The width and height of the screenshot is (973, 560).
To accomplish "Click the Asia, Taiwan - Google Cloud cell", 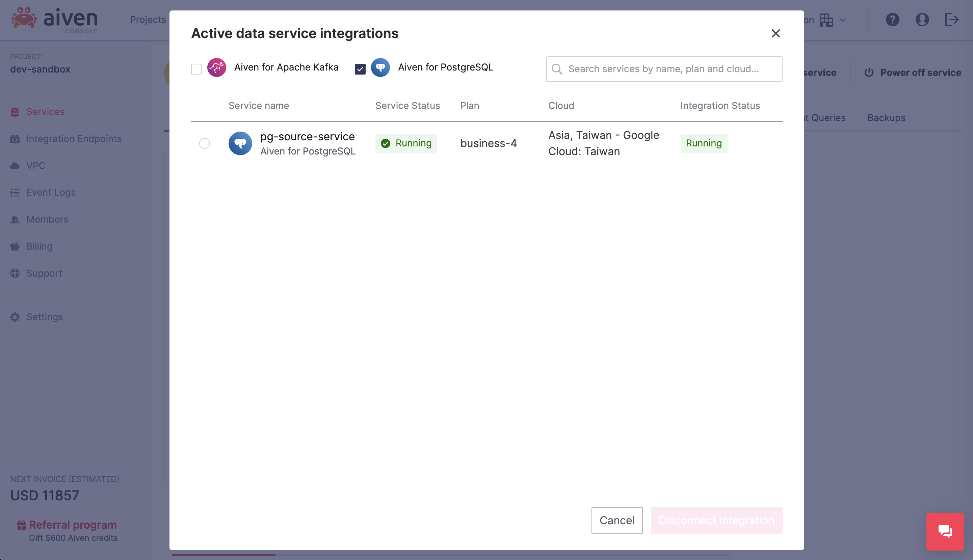I will pyautogui.click(x=604, y=143).
